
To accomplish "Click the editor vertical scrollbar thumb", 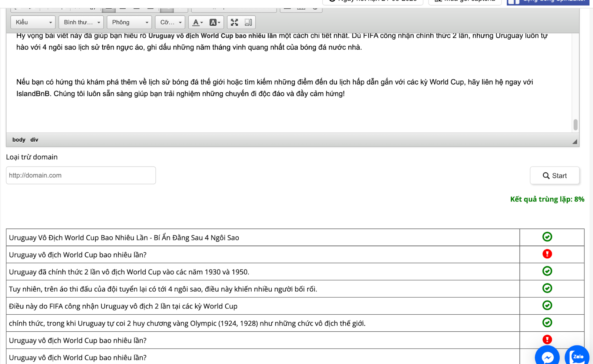I will (x=576, y=125).
